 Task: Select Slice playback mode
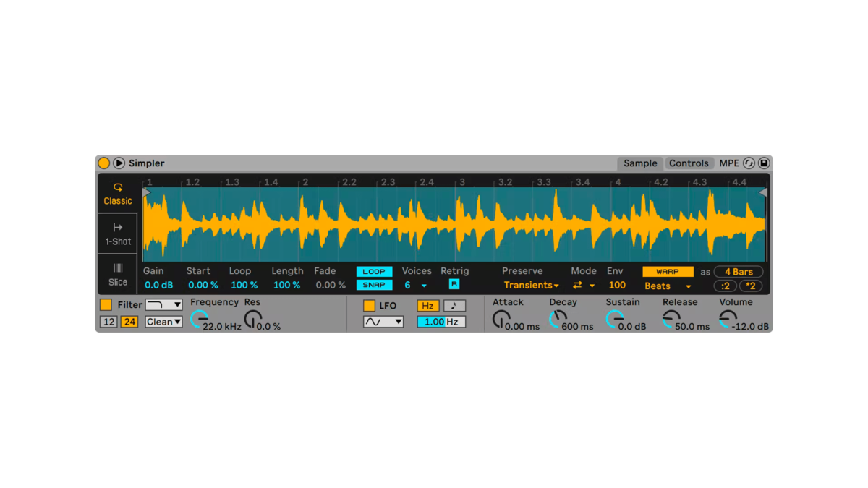[x=118, y=275]
